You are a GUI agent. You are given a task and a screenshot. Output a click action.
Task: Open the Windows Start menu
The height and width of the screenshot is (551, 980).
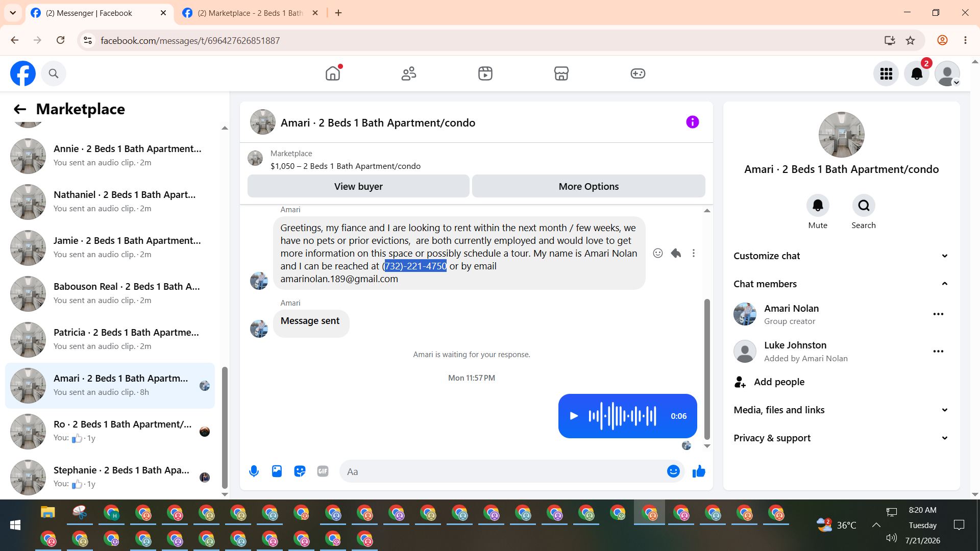tap(15, 525)
